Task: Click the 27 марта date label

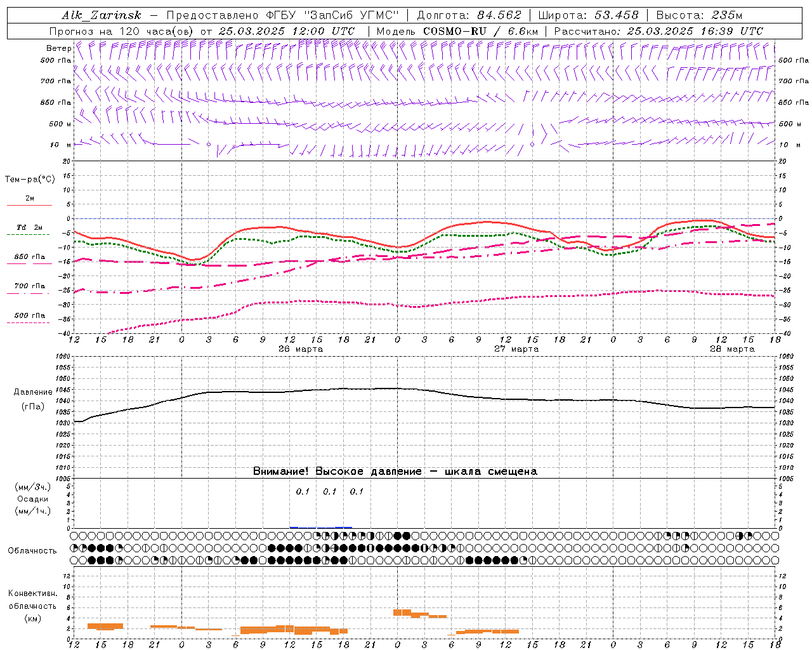Action: coord(516,349)
